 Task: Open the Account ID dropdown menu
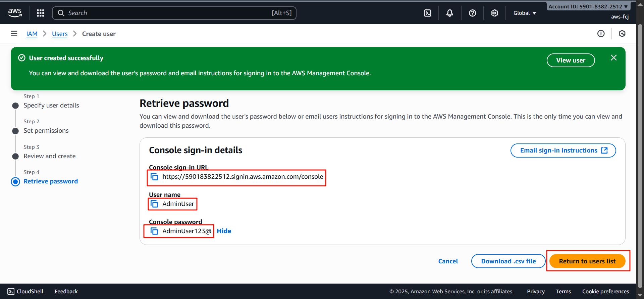(x=588, y=6)
